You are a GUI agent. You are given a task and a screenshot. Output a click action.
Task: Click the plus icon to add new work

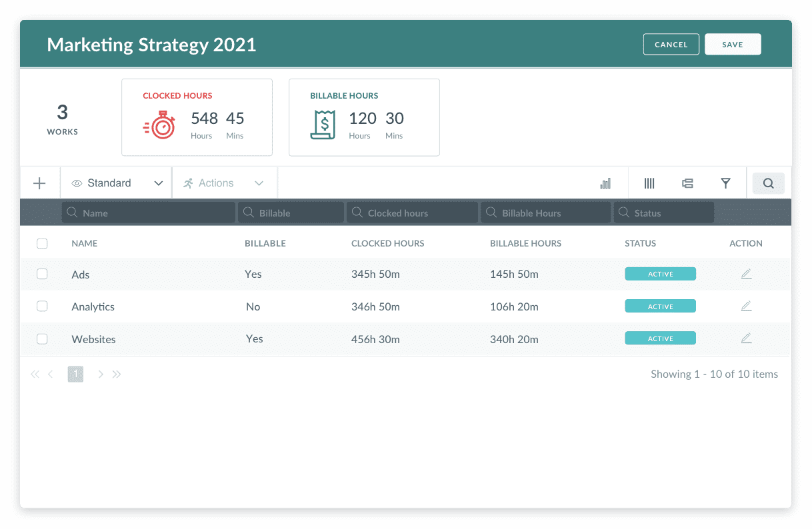point(39,183)
